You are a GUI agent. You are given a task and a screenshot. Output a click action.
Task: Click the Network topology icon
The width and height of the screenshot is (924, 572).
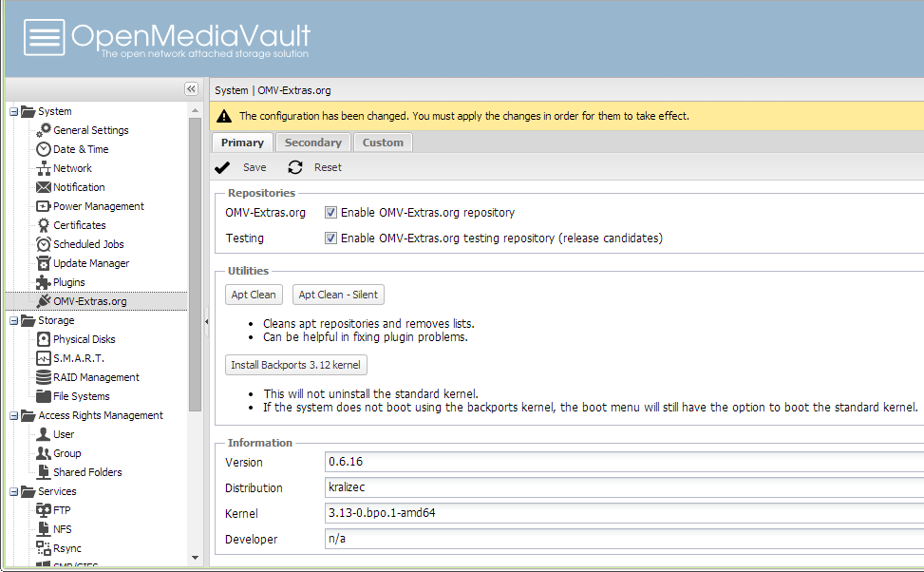coord(44,168)
